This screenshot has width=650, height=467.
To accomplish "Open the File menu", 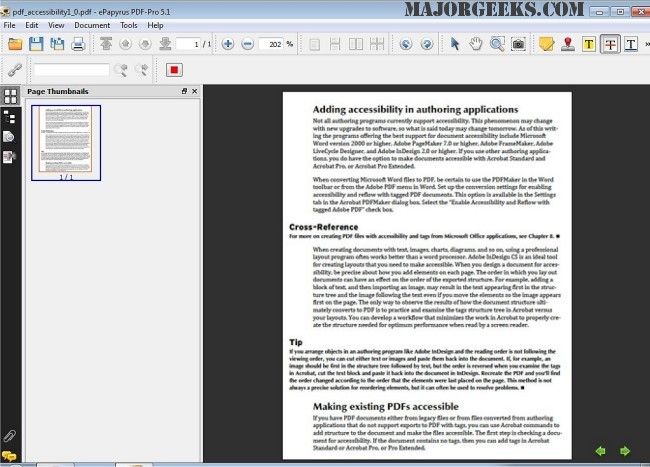I will [x=9, y=25].
